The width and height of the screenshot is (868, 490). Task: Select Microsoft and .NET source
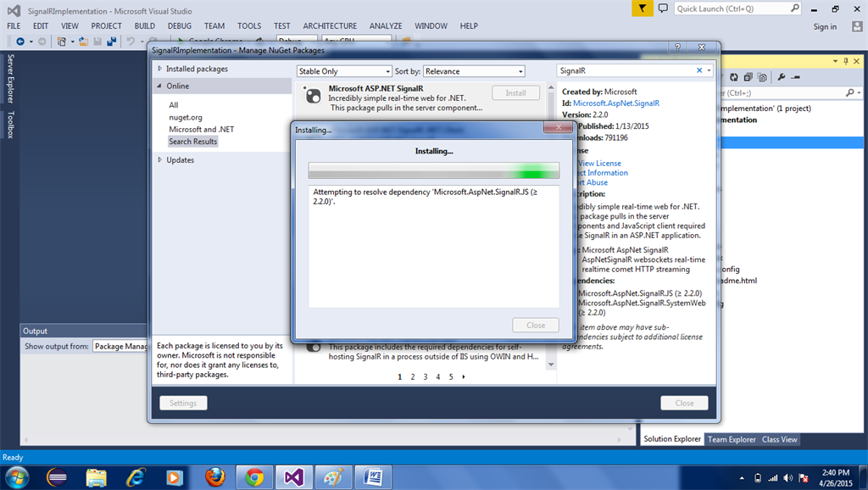(202, 129)
